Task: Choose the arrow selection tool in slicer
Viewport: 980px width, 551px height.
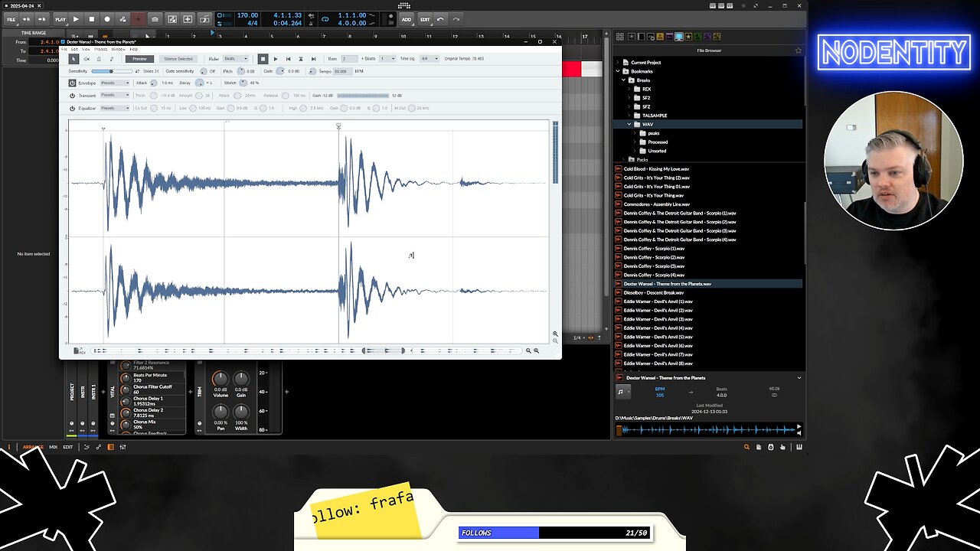Action: 73,59
